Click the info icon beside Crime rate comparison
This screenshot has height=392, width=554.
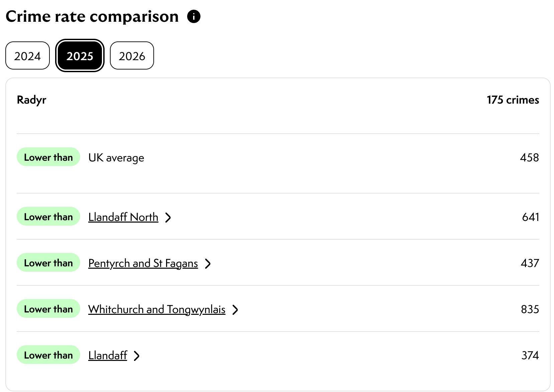pyautogui.click(x=194, y=16)
